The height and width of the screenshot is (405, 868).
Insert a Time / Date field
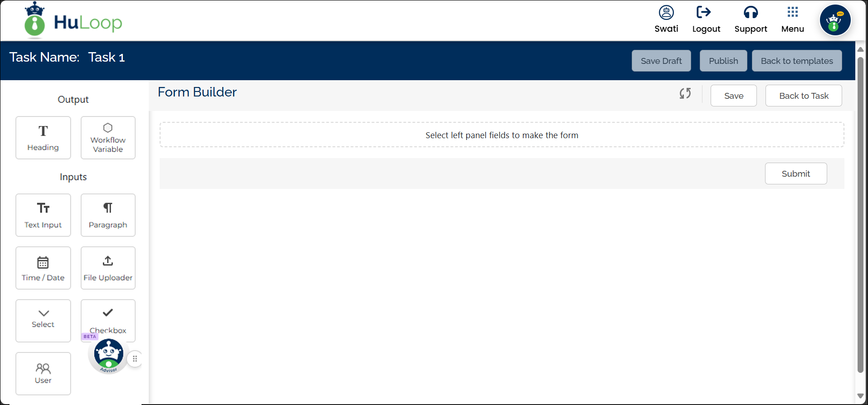(x=43, y=268)
